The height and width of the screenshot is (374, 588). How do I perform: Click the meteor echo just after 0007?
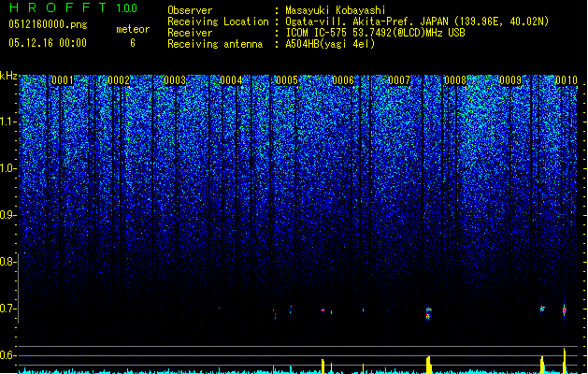pyautogui.click(x=429, y=313)
